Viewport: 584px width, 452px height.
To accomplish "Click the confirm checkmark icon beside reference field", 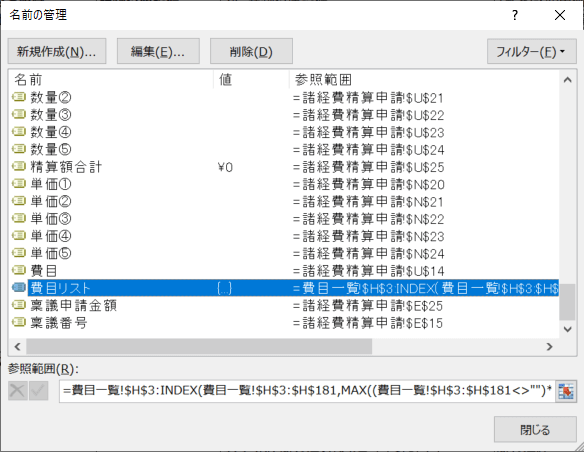I will pyautogui.click(x=39, y=391).
